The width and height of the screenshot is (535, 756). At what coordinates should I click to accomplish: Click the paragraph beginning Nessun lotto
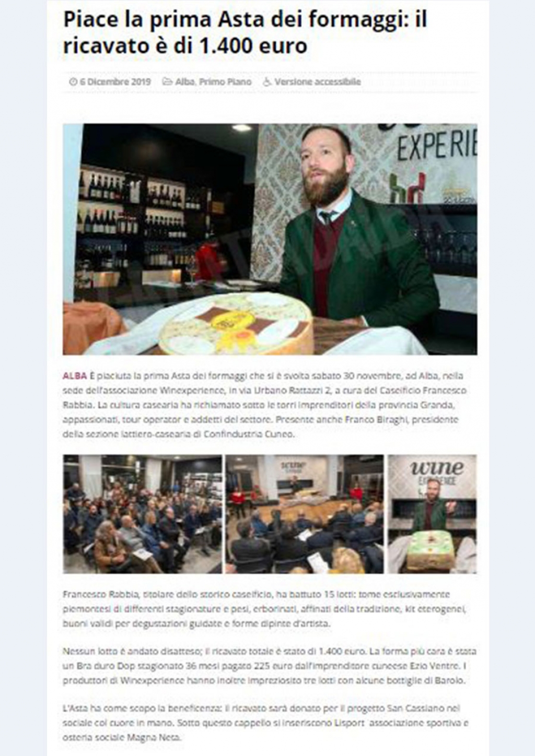tap(270, 666)
